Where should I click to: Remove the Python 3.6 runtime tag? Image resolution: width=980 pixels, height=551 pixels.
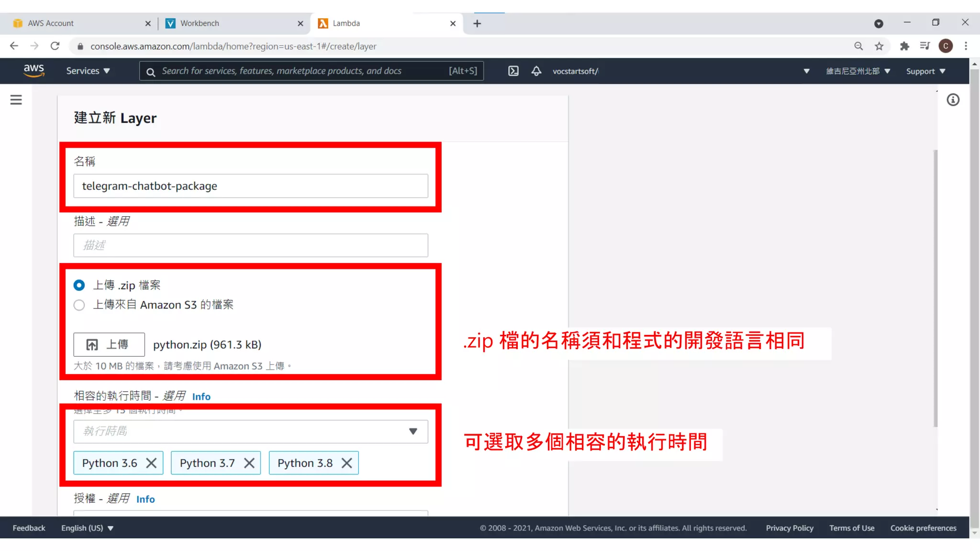point(151,463)
